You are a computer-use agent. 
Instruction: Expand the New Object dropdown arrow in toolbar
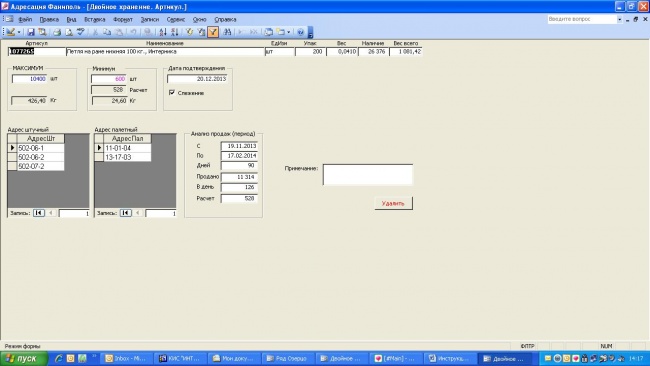[x=289, y=32]
